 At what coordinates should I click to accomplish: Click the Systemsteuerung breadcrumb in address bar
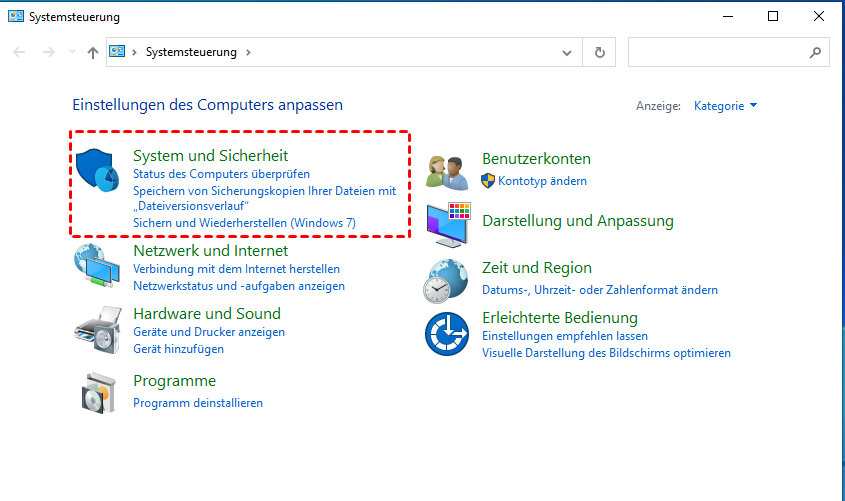(190, 52)
